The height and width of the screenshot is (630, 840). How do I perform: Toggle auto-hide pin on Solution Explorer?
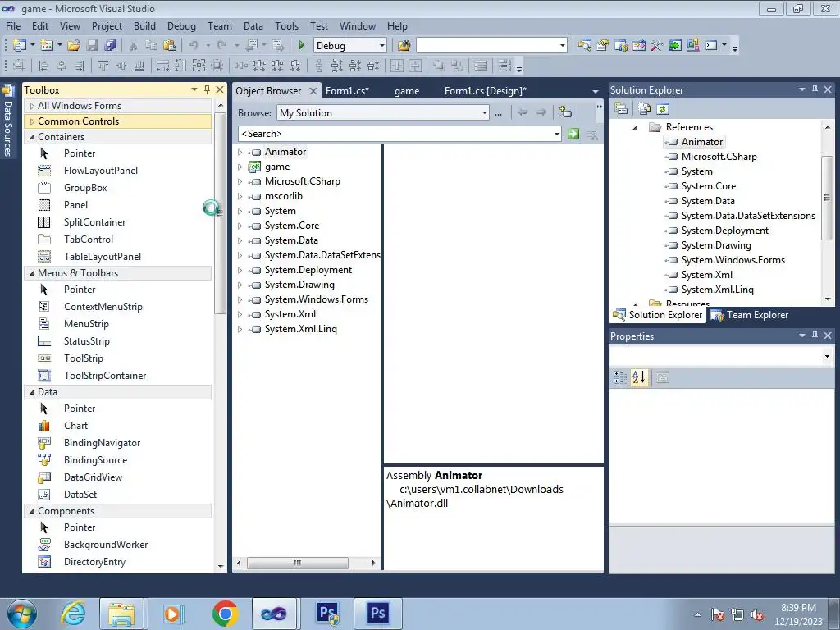[x=815, y=89]
